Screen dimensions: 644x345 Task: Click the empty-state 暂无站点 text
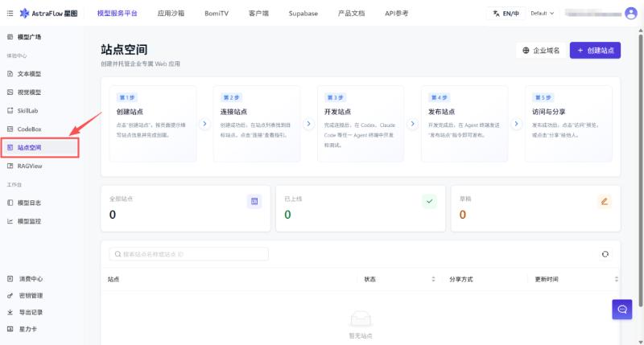point(361,336)
